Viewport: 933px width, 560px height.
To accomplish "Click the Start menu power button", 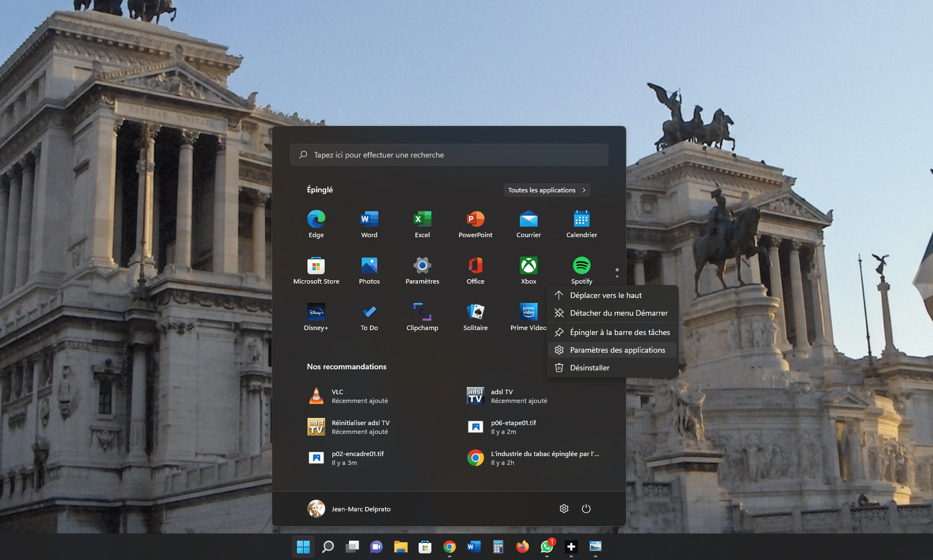I will [586, 509].
